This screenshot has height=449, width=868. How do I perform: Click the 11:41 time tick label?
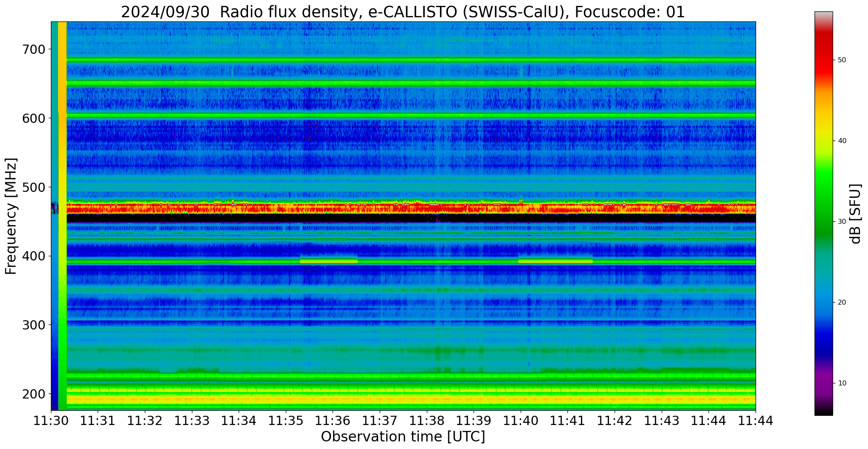[x=568, y=421]
